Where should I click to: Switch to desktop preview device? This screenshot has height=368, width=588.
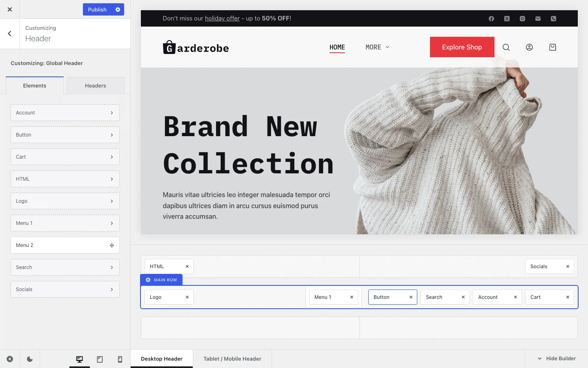(80, 359)
